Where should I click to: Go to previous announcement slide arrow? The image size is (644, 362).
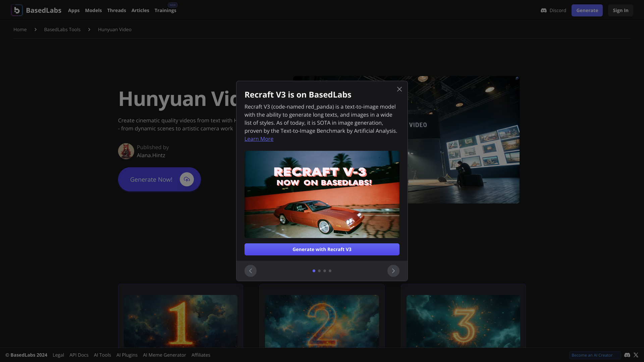click(251, 271)
